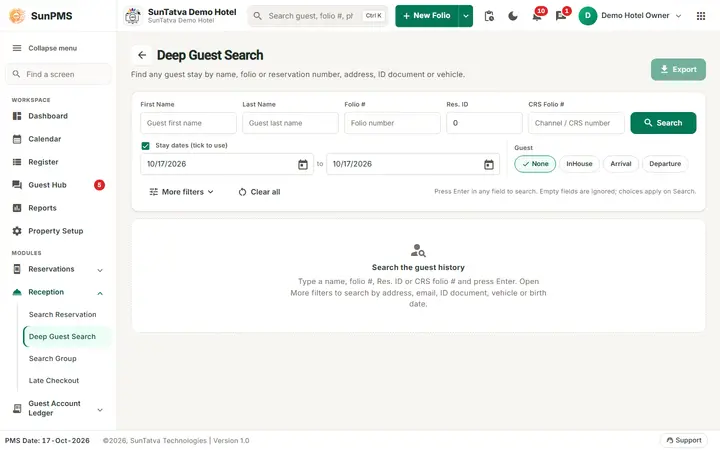Click the green Search button
This screenshot has height=450, width=720.
coord(663,123)
